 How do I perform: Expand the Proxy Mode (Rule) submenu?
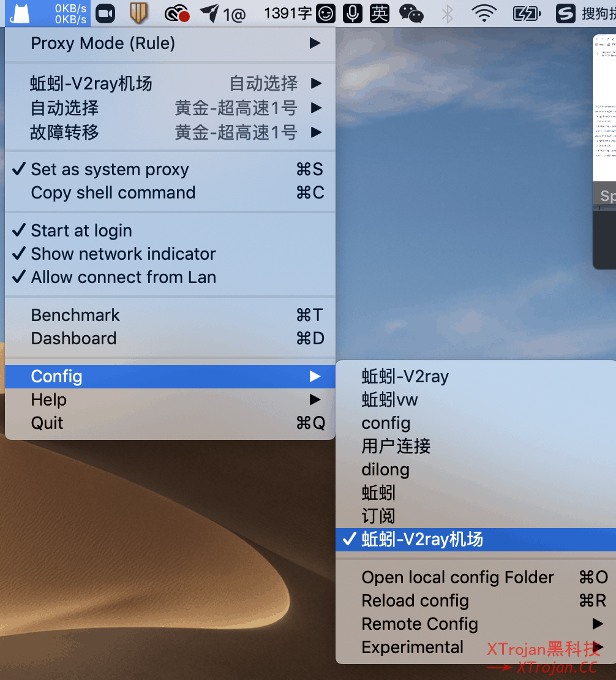tap(170, 43)
